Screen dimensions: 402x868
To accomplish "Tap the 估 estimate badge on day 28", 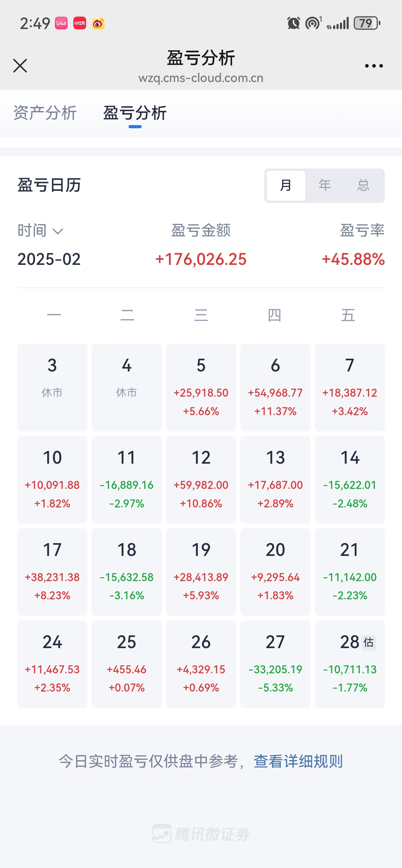I will 368,642.
